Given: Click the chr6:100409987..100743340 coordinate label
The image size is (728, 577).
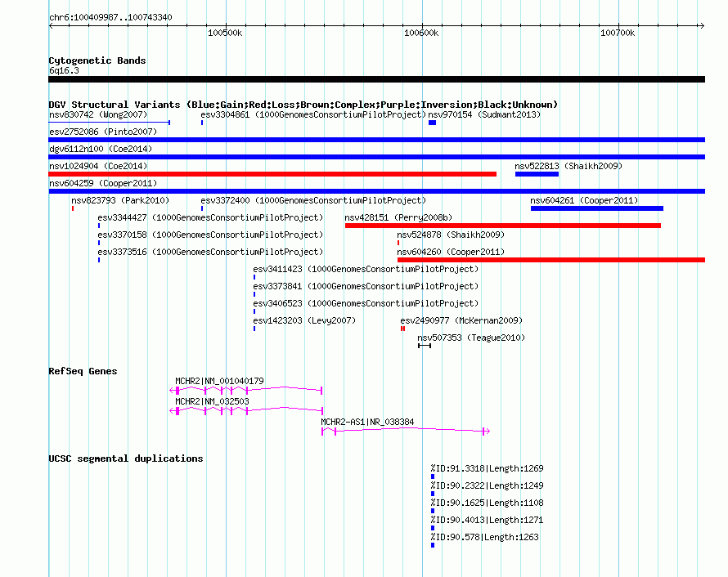Looking at the screenshot, I should (110, 17).
